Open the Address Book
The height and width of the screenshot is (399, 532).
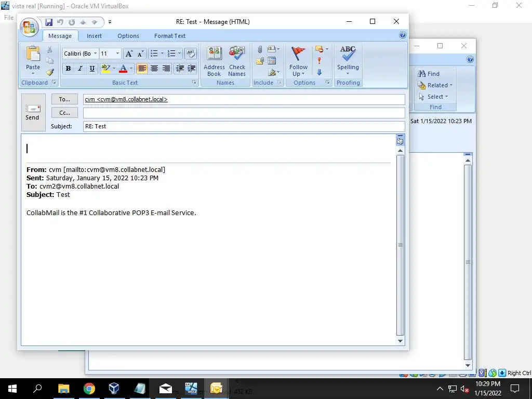[x=215, y=61]
